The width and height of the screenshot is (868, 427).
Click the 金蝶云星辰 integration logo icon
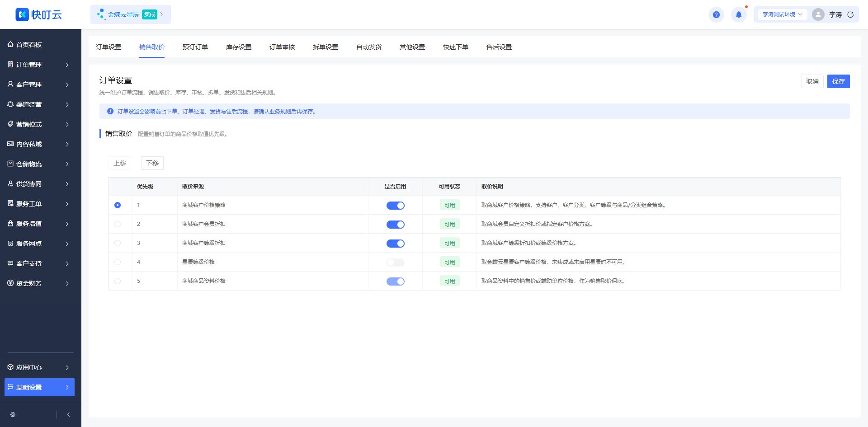101,14
